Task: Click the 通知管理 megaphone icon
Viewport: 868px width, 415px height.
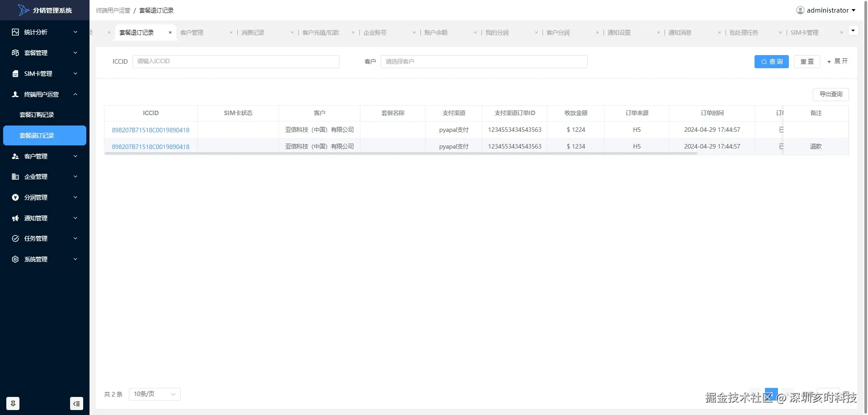Action: coord(15,218)
